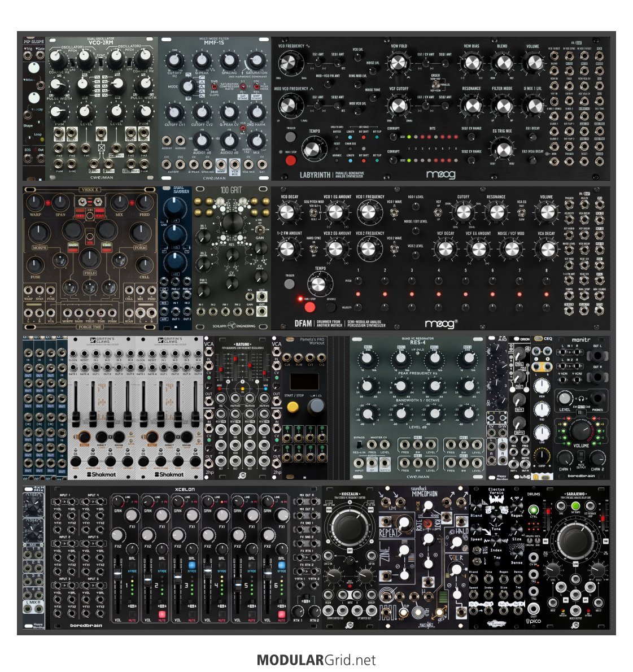
Task: Click the step 1 PITCH knob on DFAM
Action: tap(358, 281)
